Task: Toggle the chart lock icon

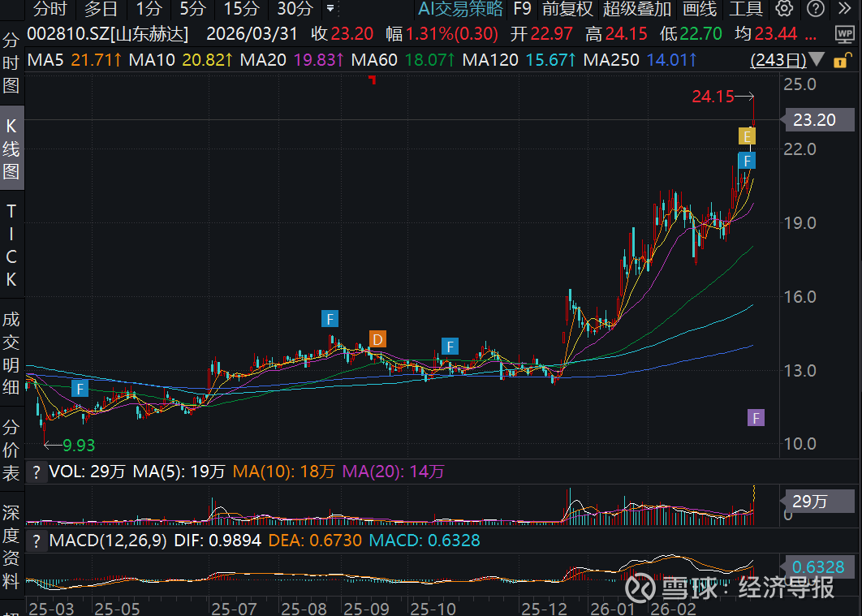Action: pos(842,60)
